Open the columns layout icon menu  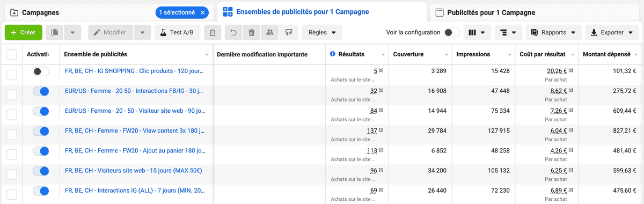pyautogui.click(x=477, y=33)
